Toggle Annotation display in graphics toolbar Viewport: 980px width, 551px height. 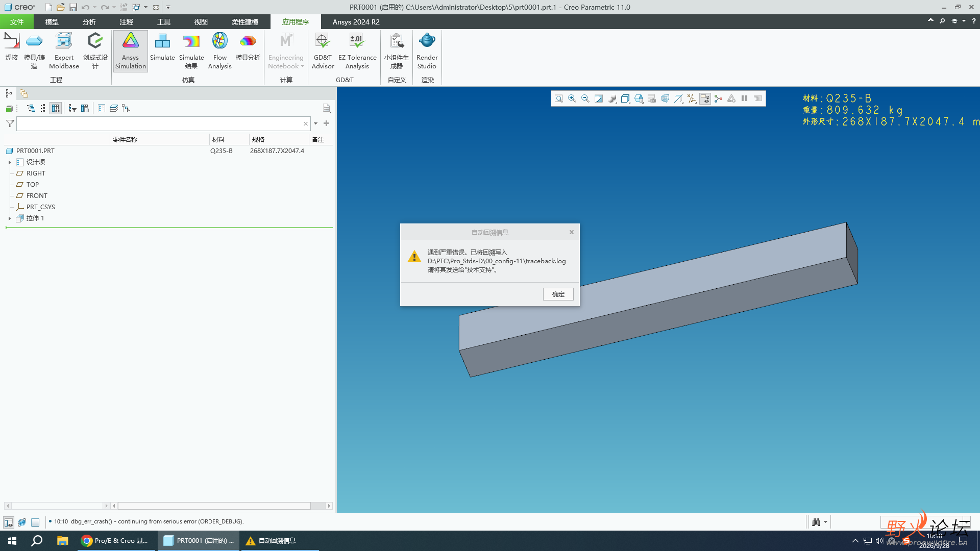tap(705, 98)
